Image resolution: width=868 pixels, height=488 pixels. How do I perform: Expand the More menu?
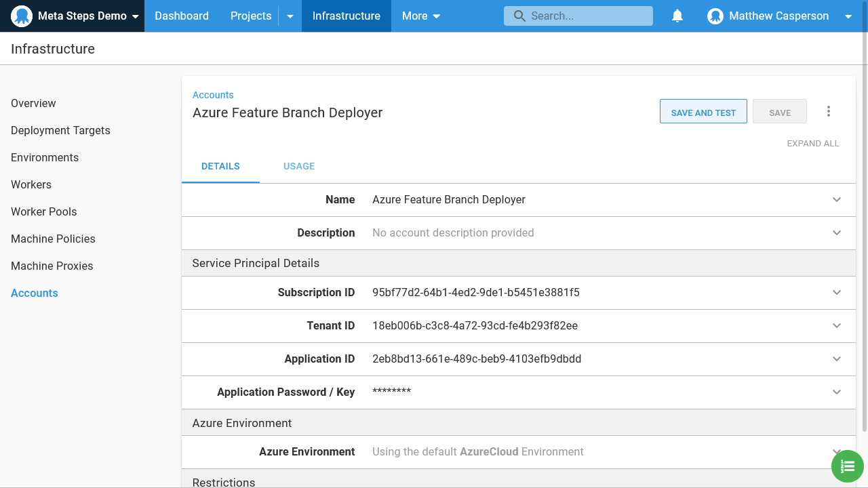[420, 16]
